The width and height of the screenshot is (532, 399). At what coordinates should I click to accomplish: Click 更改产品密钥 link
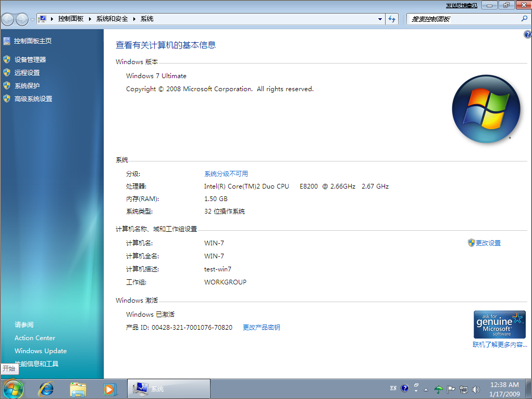262,328
